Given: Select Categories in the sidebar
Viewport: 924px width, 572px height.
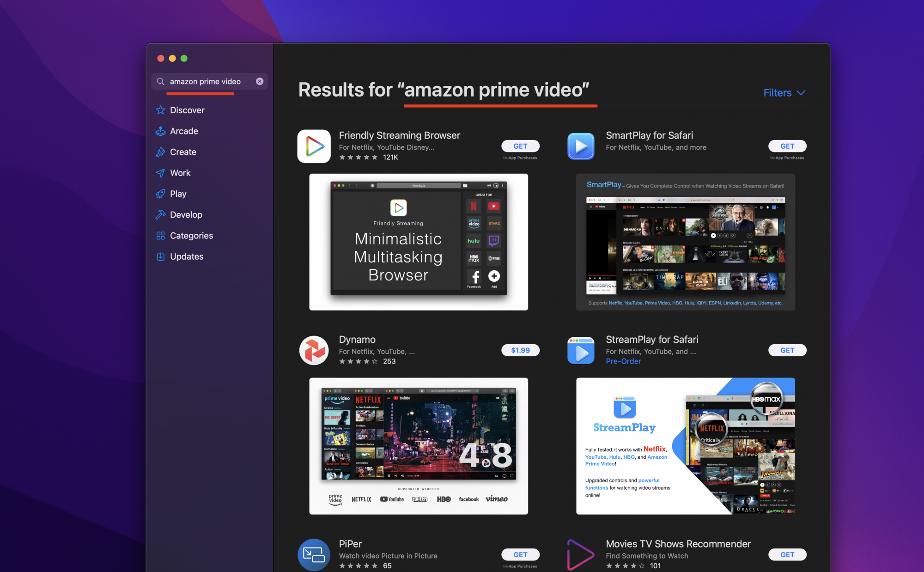Looking at the screenshot, I should point(191,236).
